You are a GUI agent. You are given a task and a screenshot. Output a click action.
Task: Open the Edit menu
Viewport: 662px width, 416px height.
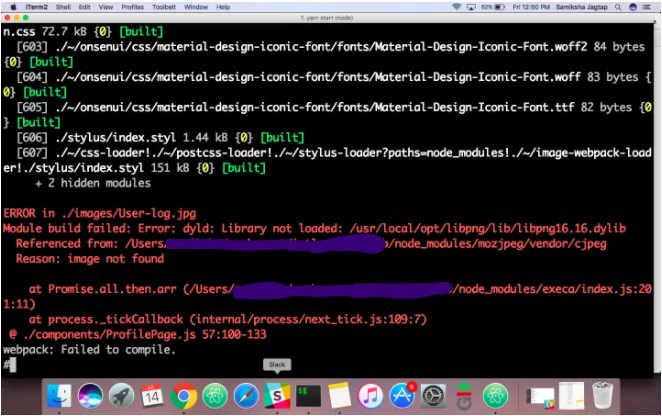point(84,7)
